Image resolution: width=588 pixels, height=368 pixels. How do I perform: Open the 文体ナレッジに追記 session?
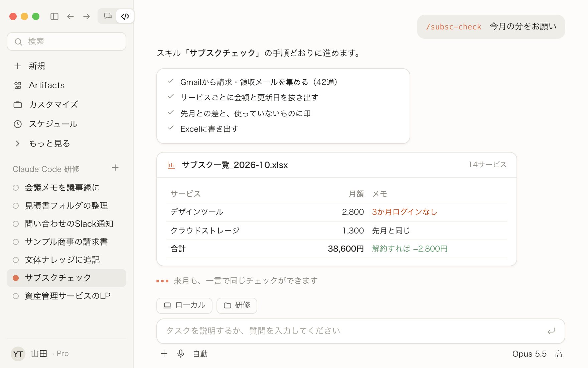66,260
